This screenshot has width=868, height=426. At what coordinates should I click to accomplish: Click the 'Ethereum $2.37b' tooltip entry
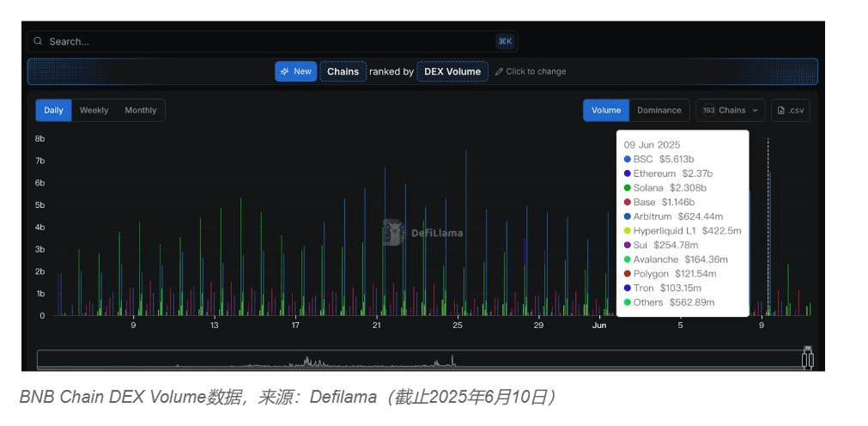668,174
